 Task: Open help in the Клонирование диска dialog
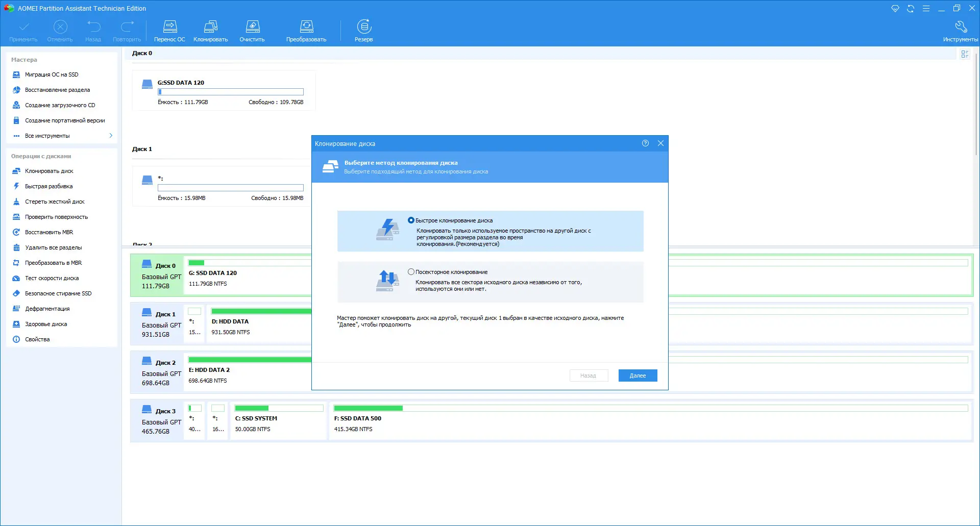click(645, 143)
